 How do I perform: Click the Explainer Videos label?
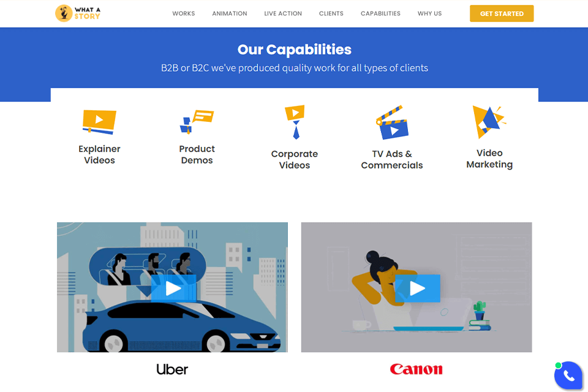99,154
